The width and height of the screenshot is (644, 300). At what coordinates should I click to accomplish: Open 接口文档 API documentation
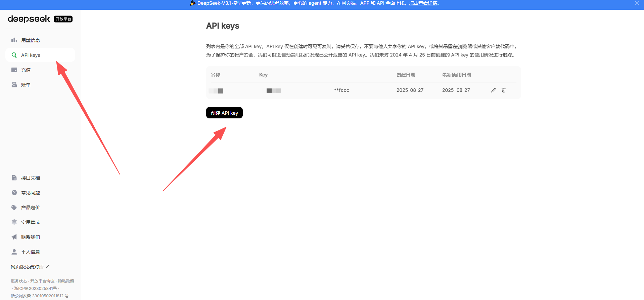tap(40, 178)
